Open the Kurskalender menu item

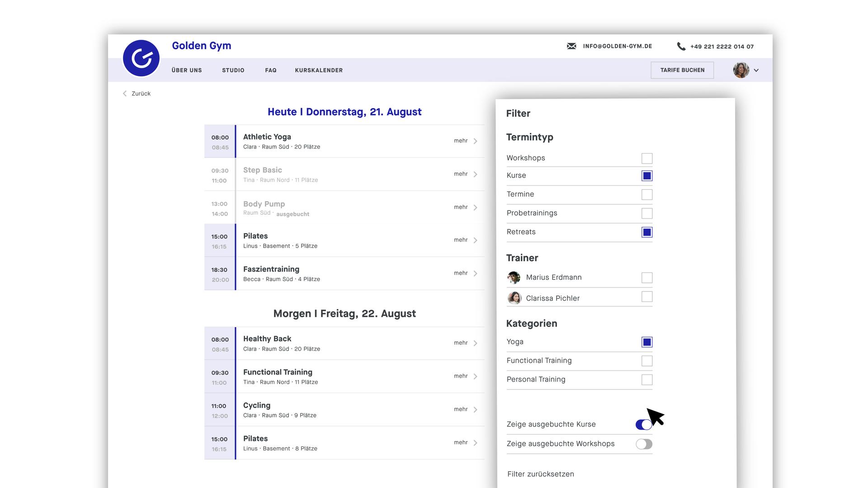tap(319, 70)
